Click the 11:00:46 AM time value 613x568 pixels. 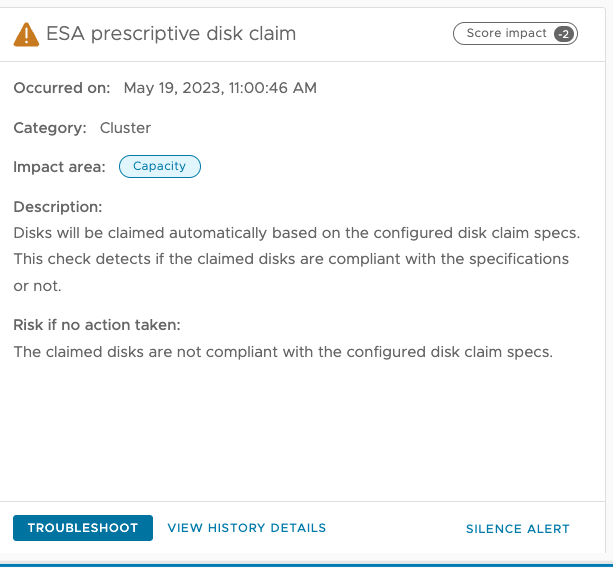pos(266,88)
